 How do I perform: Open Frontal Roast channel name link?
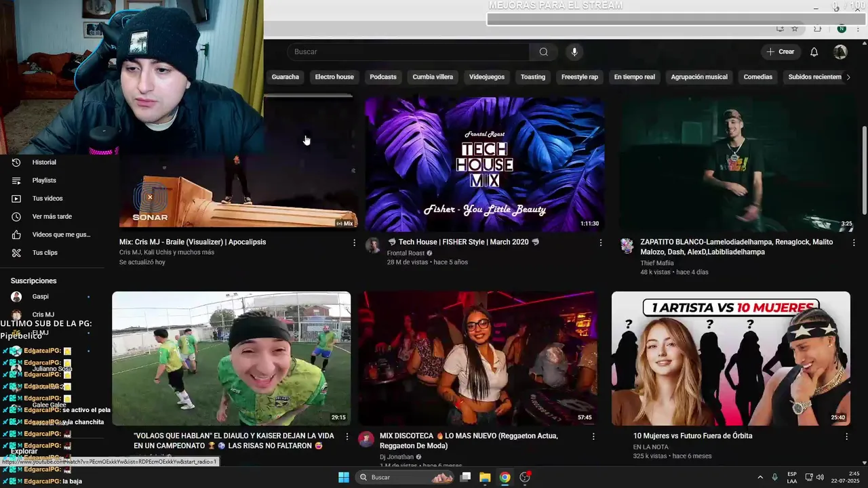[x=406, y=253]
